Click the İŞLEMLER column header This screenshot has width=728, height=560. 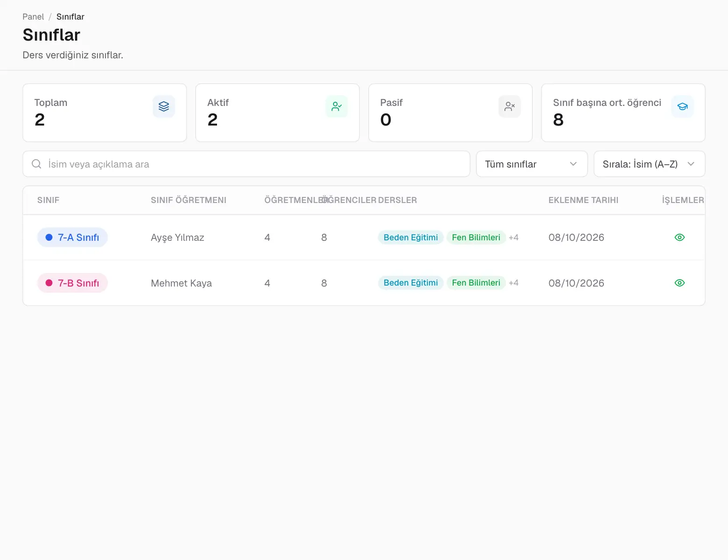tap(683, 200)
